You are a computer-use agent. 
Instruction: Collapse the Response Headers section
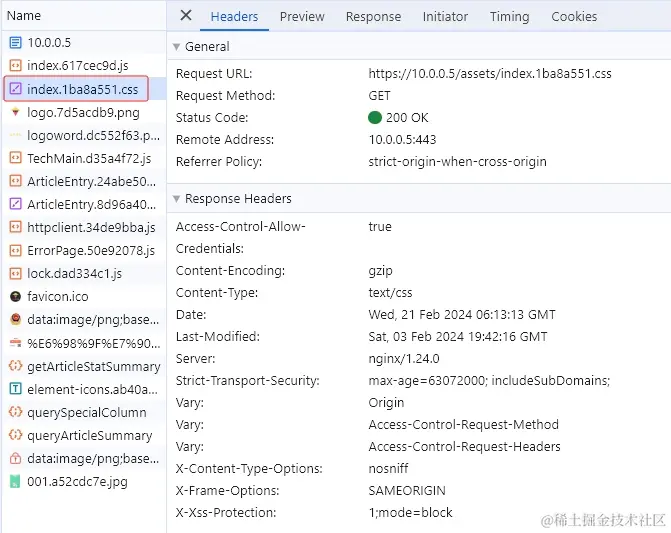[x=176, y=198]
